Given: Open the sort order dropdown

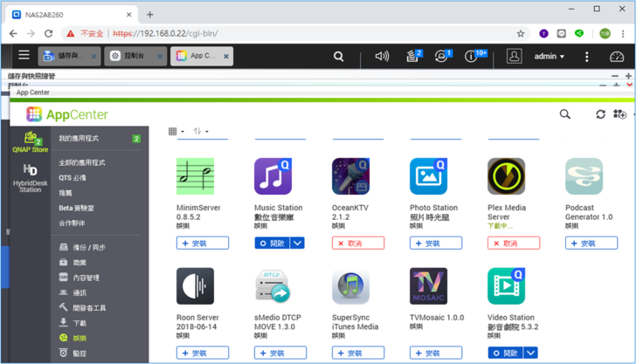Looking at the screenshot, I should tap(201, 131).
